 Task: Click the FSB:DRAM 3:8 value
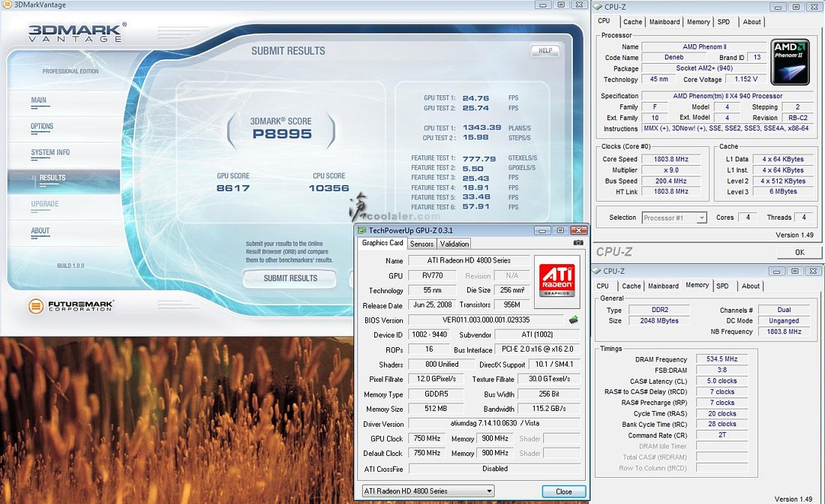coord(721,370)
